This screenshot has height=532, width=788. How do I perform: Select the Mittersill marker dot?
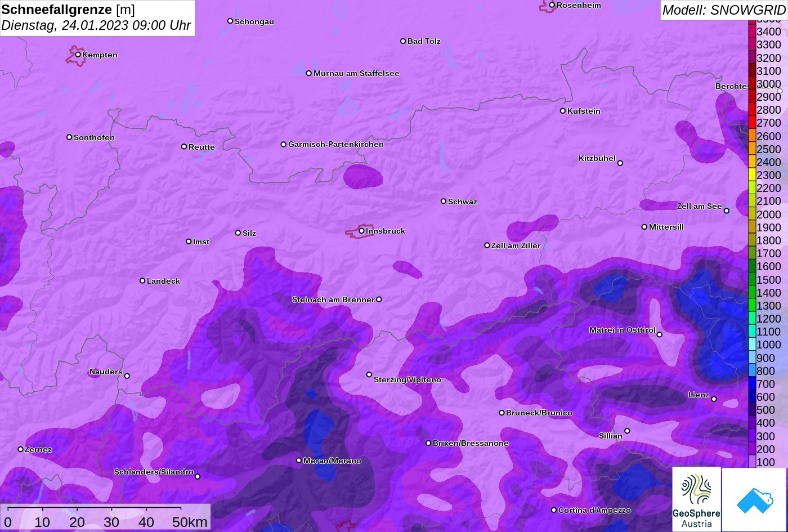tap(644, 227)
